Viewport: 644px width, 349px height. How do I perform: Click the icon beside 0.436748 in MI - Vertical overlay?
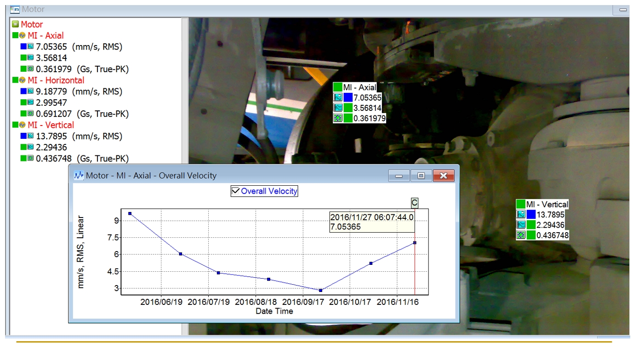521,235
